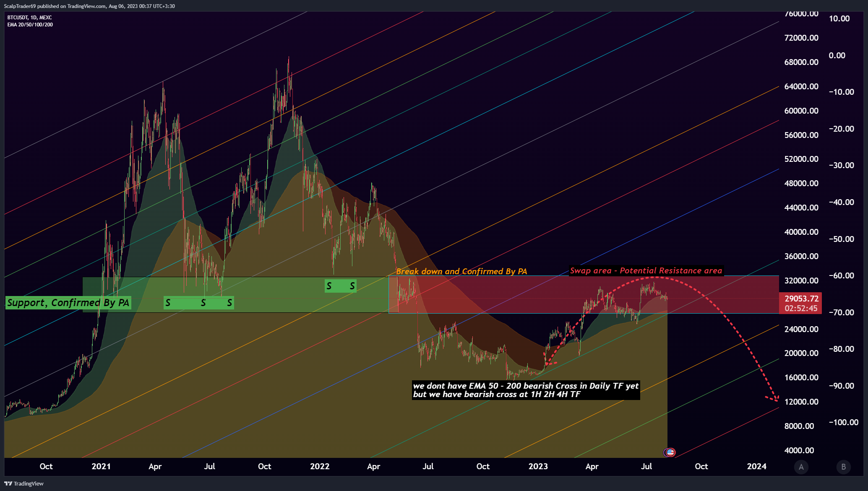Image resolution: width=868 pixels, height=491 pixels.
Task: Click the US flag economic event icon
Action: click(670, 452)
